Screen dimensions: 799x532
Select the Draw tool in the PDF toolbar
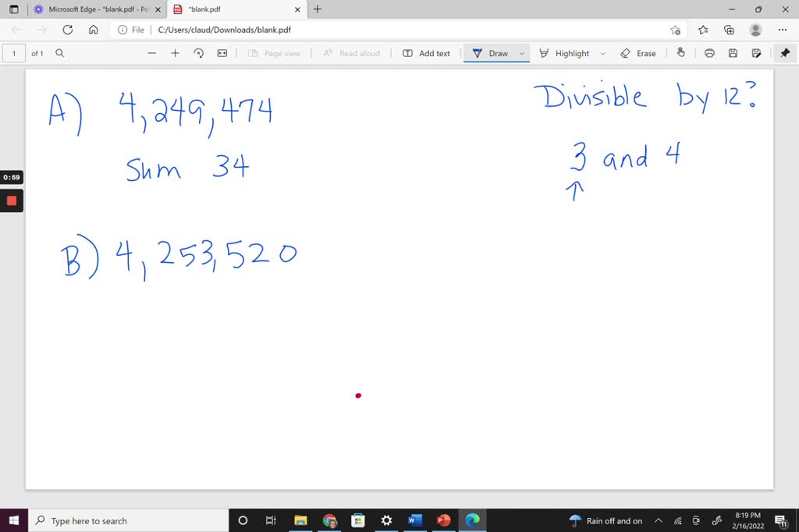[x=496, y=53]
